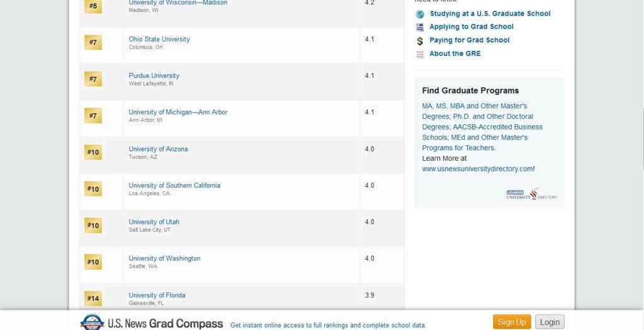Open University of Michigan—Ann Arbor page

click(x=178, y=113)
